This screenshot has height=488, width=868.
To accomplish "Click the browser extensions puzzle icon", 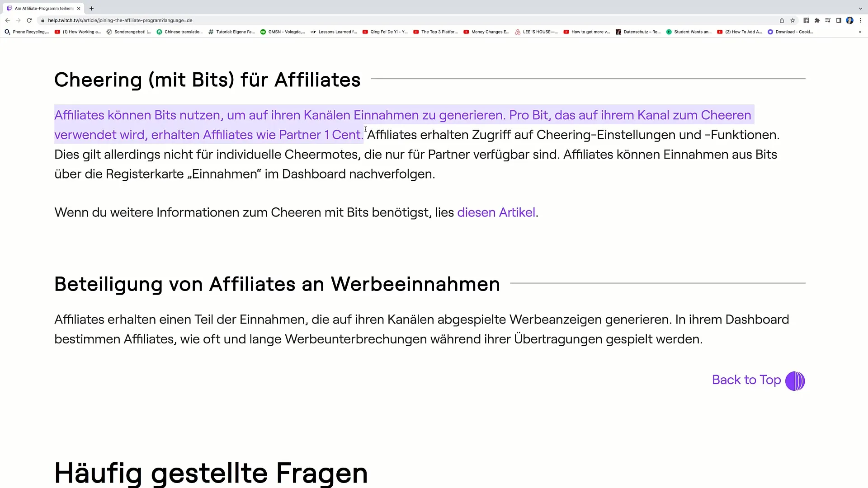I will coord(817,20).
